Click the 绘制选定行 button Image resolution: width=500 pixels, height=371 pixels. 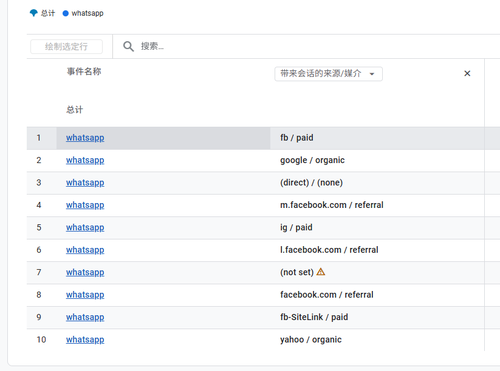point(66,47)
